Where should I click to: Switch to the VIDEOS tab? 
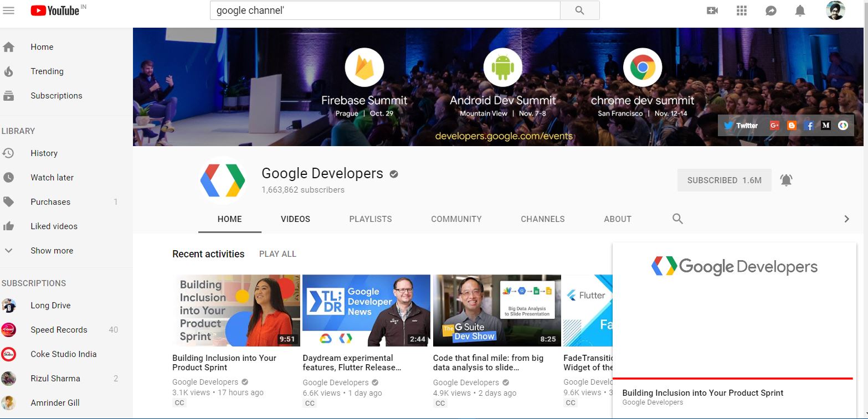click(x=295, y=219)
